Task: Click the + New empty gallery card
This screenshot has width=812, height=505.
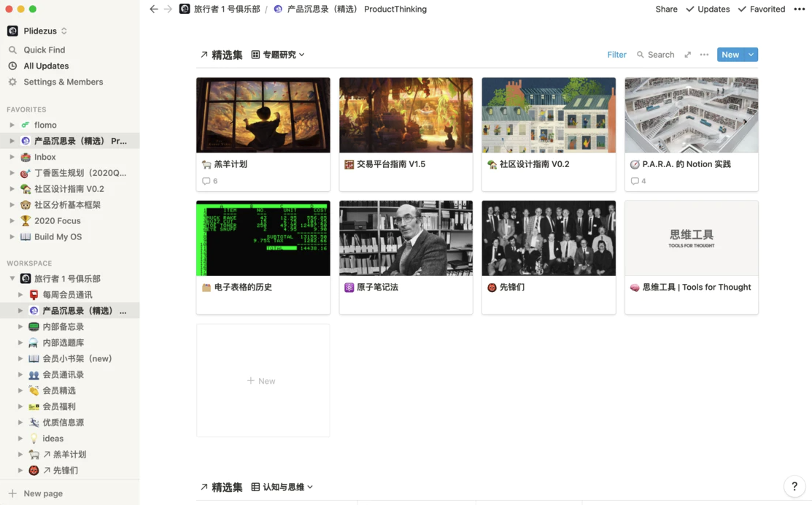Action: point(263,381)
